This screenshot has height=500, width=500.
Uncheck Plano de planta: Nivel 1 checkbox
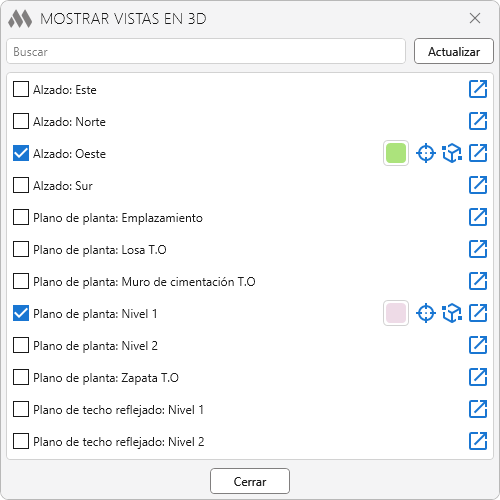21,313
